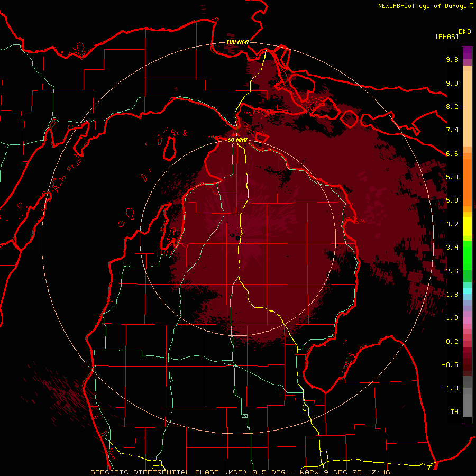This screenshot has height=476, width=476.
Task: Click the KAPX station identifier in the caption
Action: tap(308, 472)
